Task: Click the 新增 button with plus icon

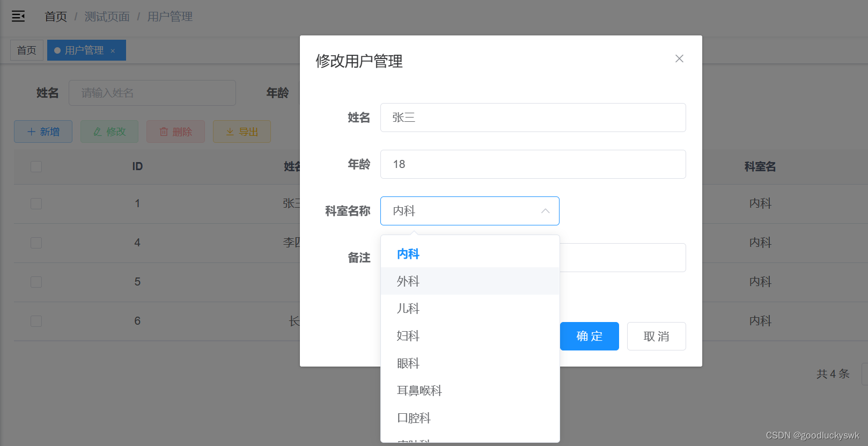Action: coord(43,131)
